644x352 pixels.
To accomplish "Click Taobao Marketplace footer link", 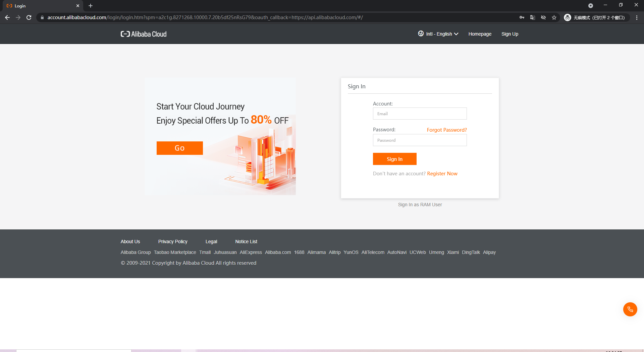I will (175, 252).
